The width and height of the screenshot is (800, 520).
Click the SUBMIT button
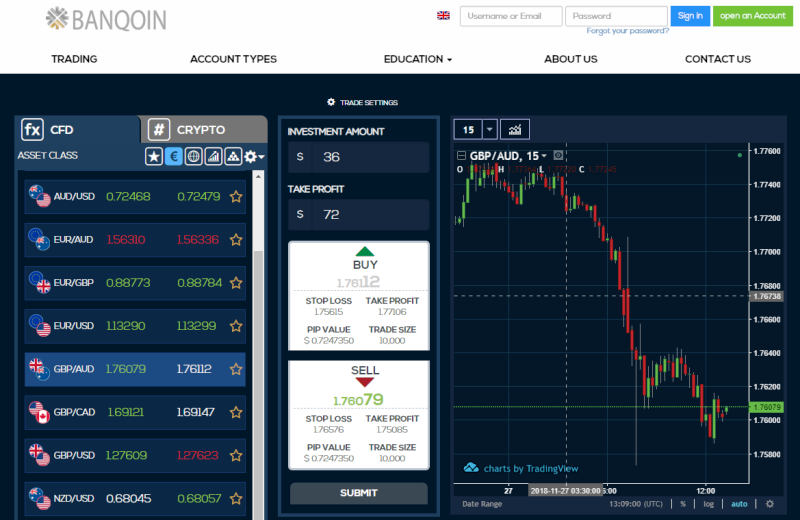point(359,493)
